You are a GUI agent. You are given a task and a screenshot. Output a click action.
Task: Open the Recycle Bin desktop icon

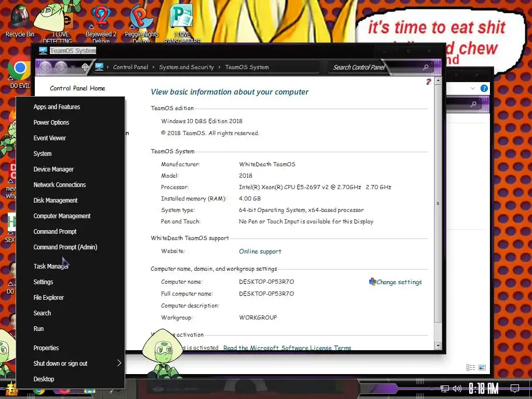(20, 20)
